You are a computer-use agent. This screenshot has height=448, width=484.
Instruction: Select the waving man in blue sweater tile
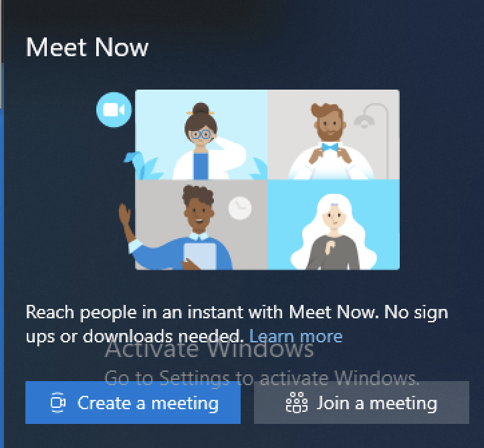(x=201, y=225)
